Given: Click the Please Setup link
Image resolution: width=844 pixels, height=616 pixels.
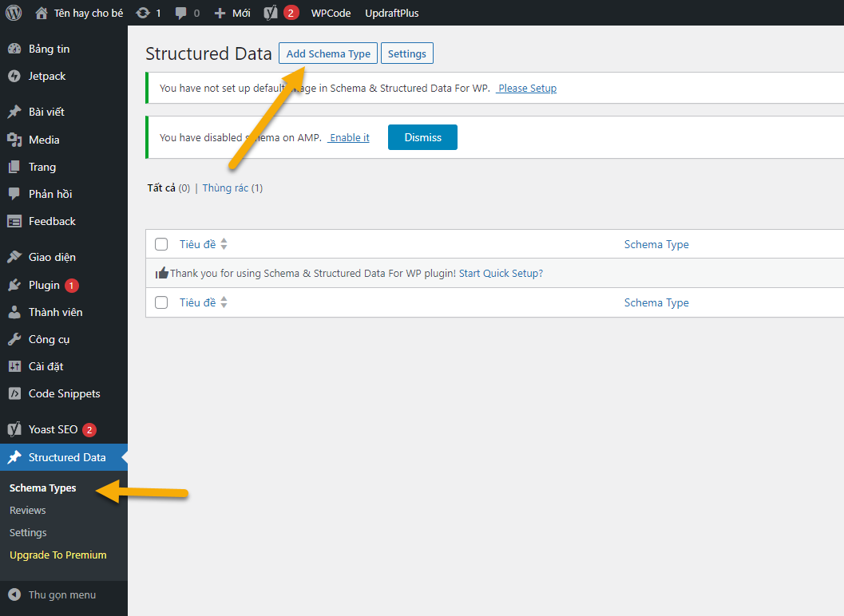Looking at the screenshot, I should (x=527, y=89).
